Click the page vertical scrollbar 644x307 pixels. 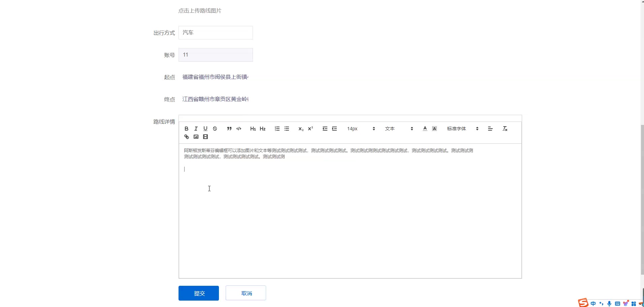642,199
